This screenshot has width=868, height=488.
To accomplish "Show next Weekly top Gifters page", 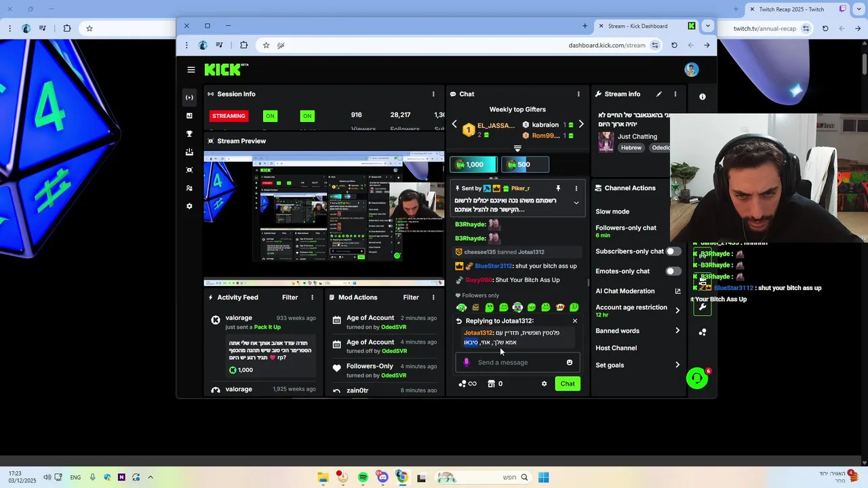I will 580,125.
